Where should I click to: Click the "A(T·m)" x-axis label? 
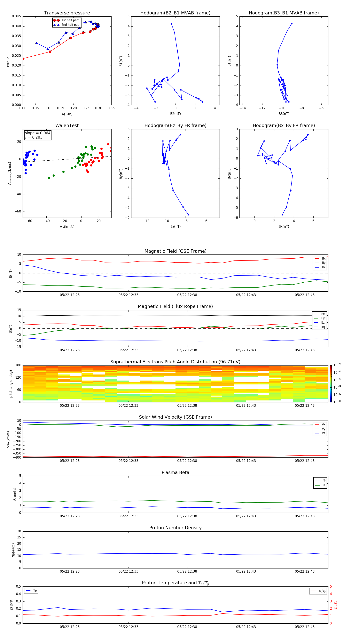tap(67, 114)
